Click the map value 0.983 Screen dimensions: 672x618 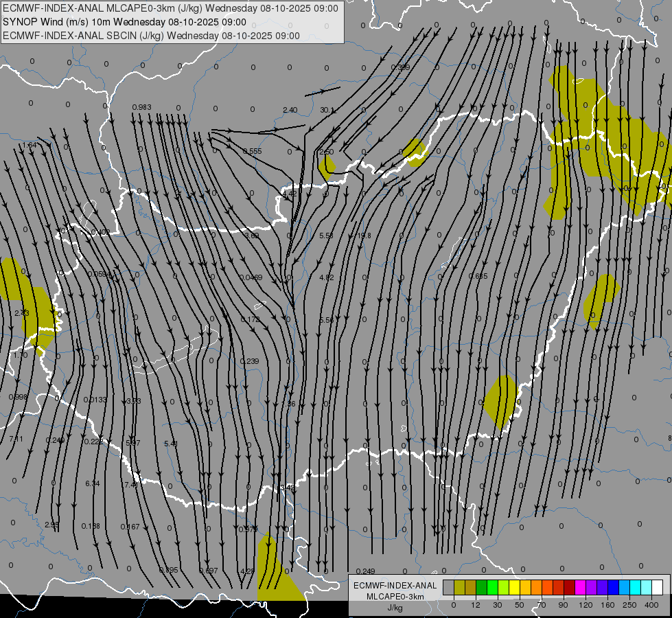(x=141, y=107)
